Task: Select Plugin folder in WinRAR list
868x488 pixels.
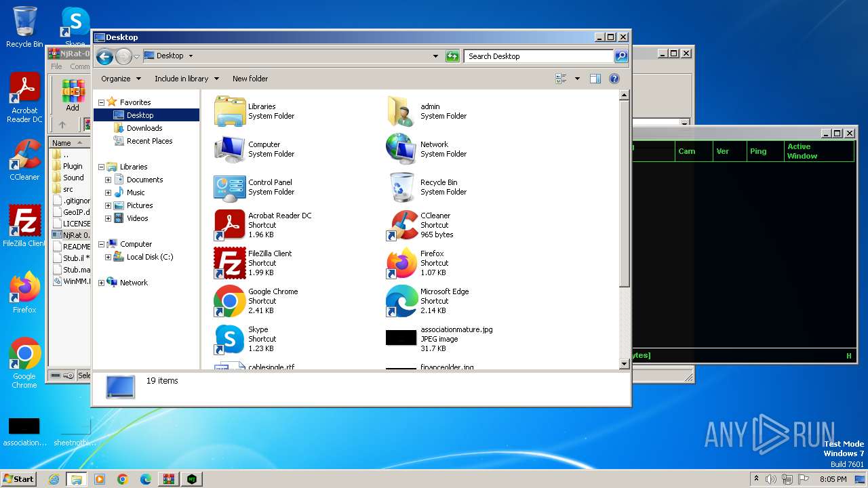Action: coord(72,166)
